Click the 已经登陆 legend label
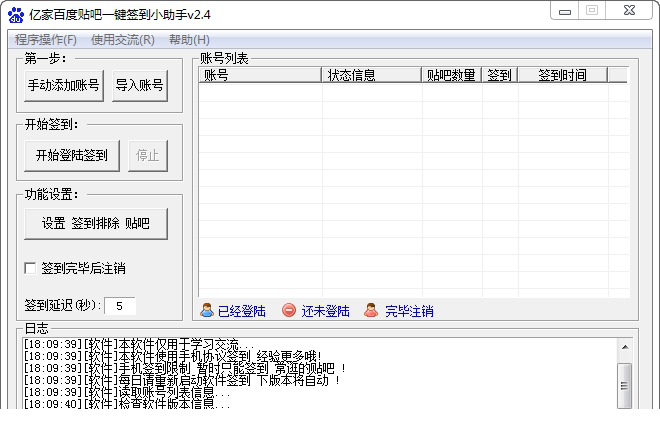Image resolution: width=660 pixels, height=425 pixels. tap(242, 311)
